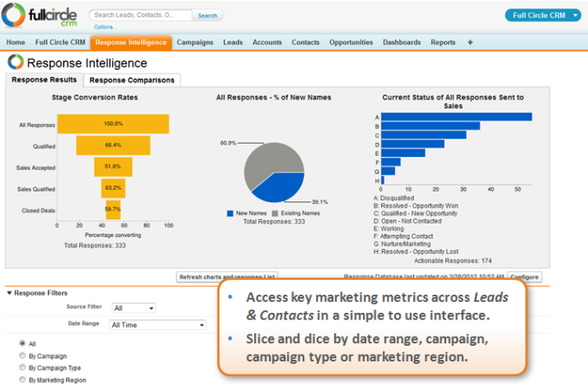Click the blue New Names legend swatch
The width and height of the screenshot is (588, 392).
(230, 214)
